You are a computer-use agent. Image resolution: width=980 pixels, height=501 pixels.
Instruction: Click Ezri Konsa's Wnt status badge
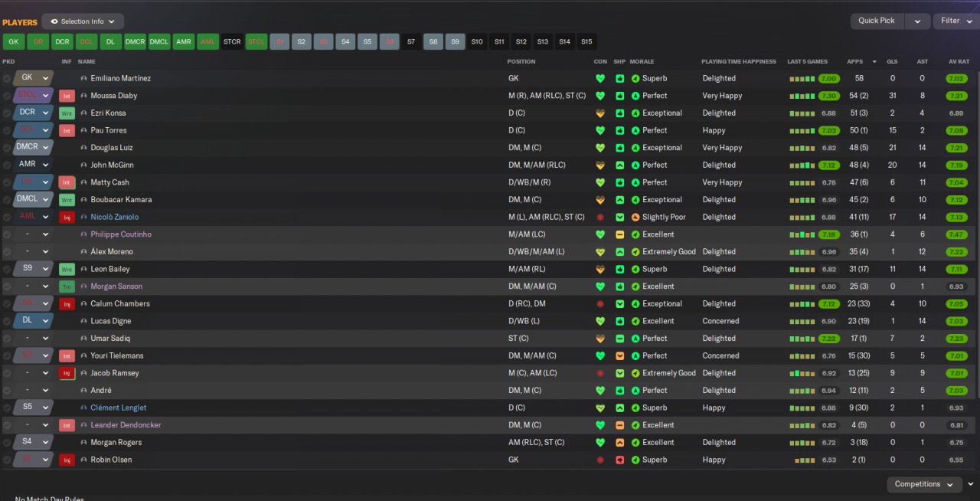67,113
